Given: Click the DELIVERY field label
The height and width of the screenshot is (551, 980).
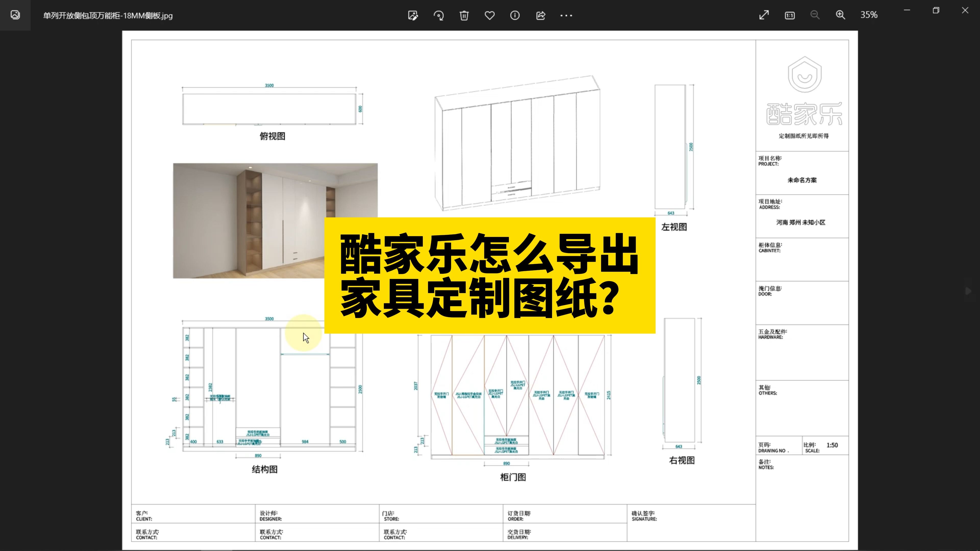Looking at the screenshot, I should (517, 538).
